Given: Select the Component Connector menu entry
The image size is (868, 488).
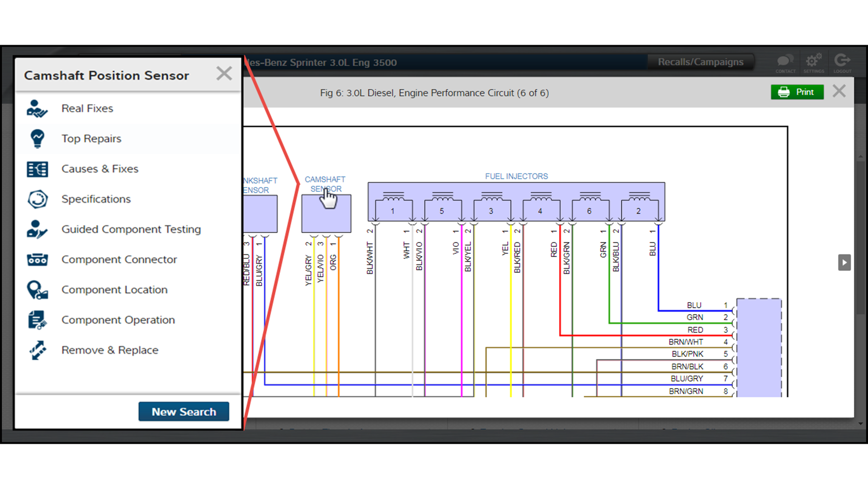Looking at the screenshot, I should (119, 260).
